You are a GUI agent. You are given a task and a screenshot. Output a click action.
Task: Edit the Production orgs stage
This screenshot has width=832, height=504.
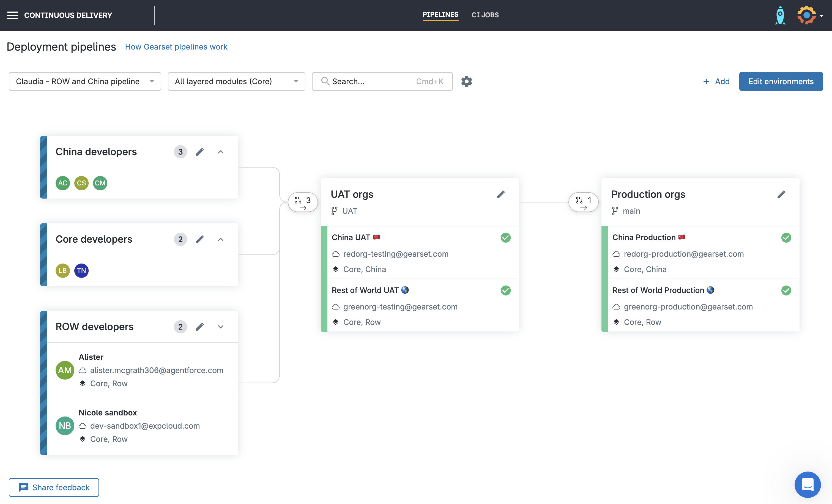(782, 194)
